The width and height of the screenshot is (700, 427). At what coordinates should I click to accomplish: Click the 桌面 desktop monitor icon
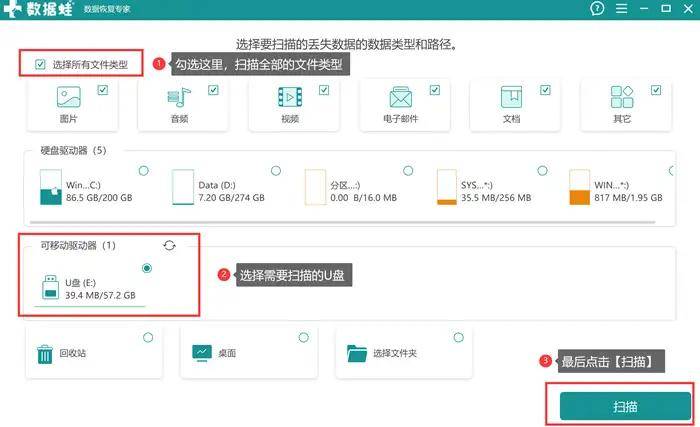pos(202,353)
